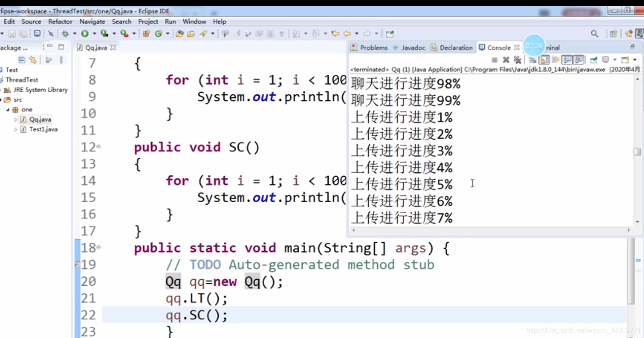Select Test1.java in Package Explorer
This screenshot has width=644, height=338.
39,129
